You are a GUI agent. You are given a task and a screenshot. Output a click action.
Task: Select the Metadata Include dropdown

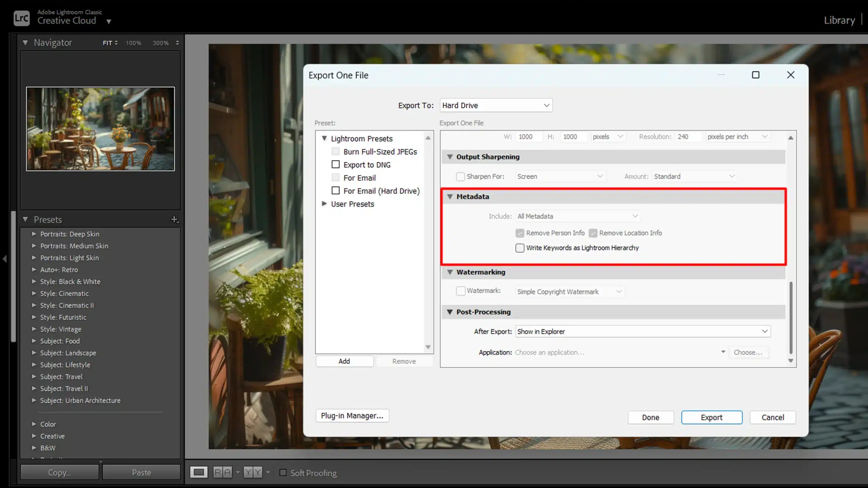[576, 216]
